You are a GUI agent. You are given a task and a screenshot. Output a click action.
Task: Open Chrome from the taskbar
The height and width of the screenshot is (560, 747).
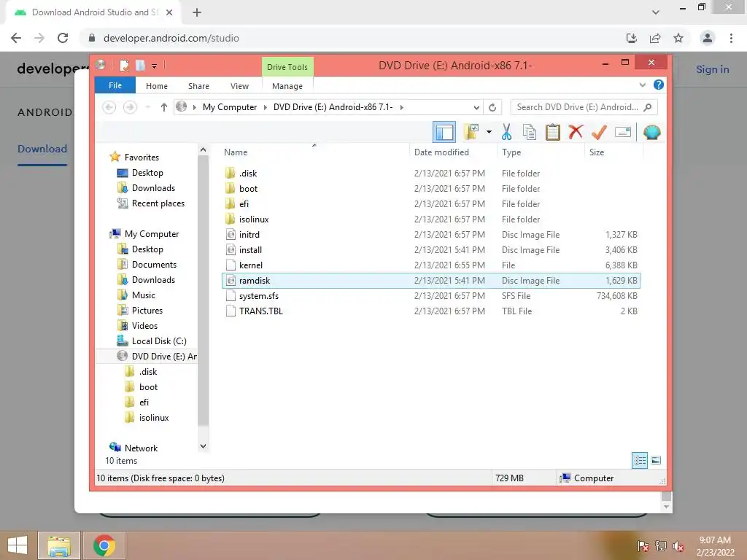pos(104,545)
